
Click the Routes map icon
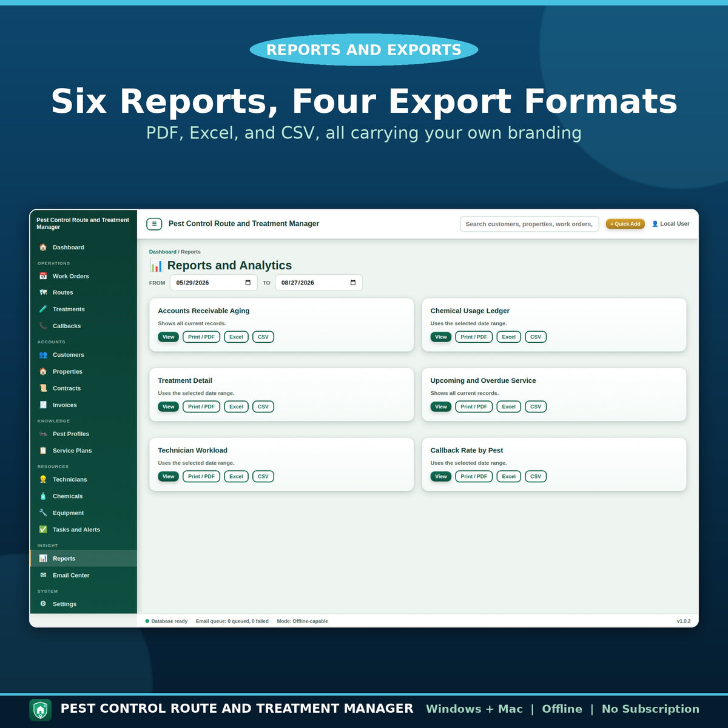(x=43, y=292)
